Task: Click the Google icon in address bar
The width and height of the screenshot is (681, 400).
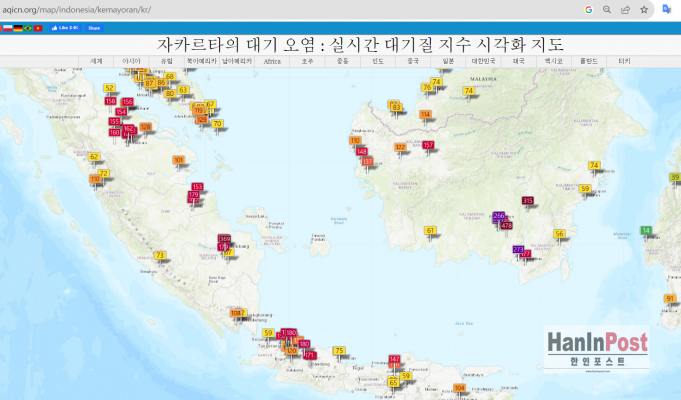Action: click(x=588, y=9)
